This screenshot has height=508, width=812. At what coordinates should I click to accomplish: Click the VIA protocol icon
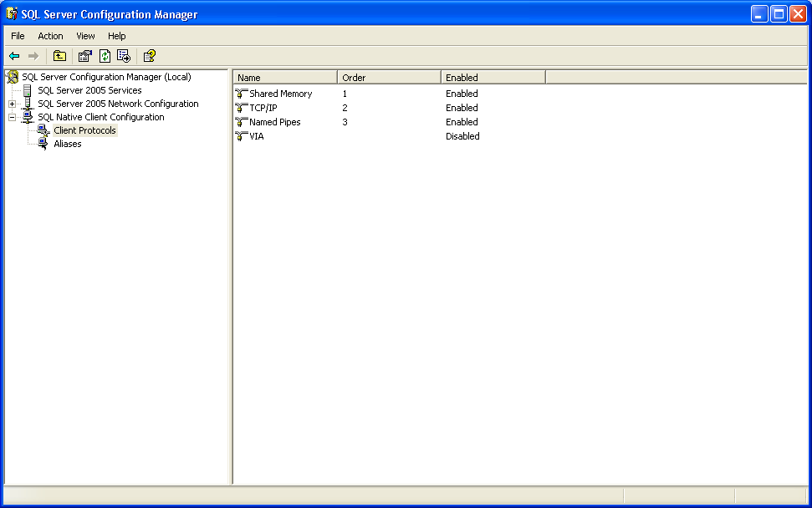pos(242,136)
